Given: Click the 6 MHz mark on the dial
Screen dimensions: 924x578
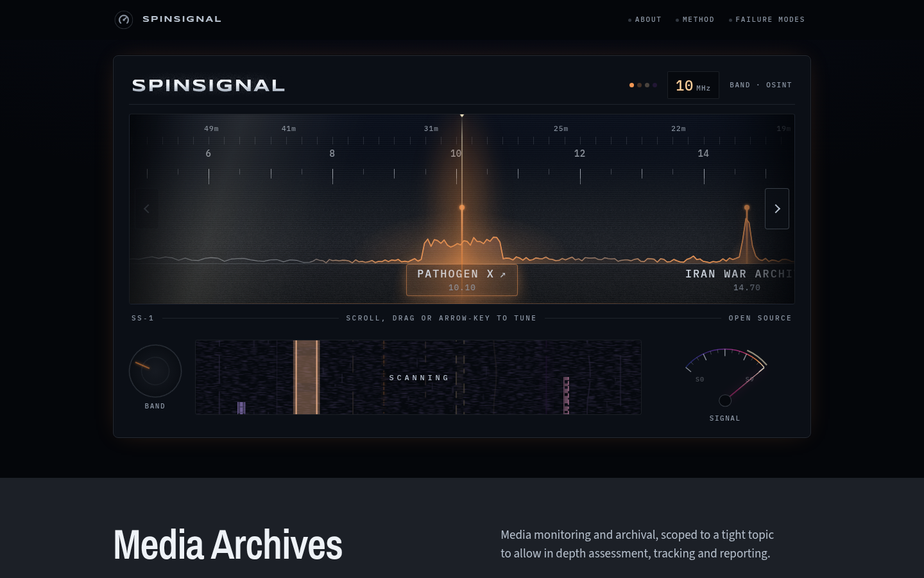Looking at the screenshot, I should [x=209, y=153].
